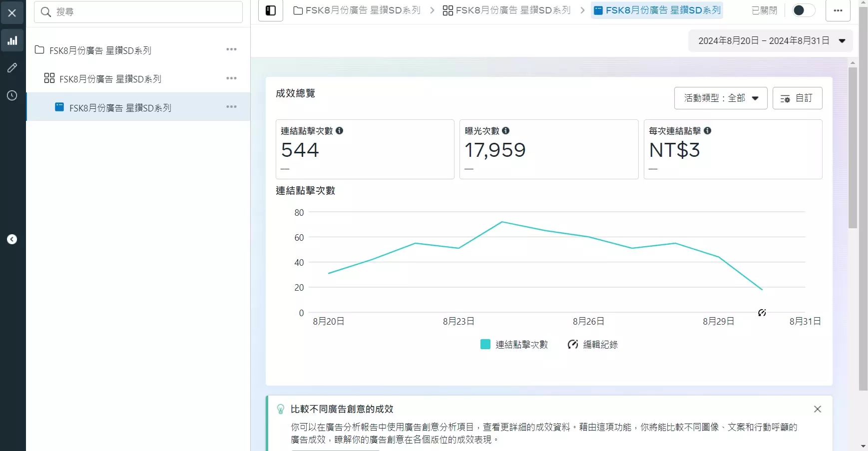Click the X icon atop the dark sidebar

[x=12, y=12]
